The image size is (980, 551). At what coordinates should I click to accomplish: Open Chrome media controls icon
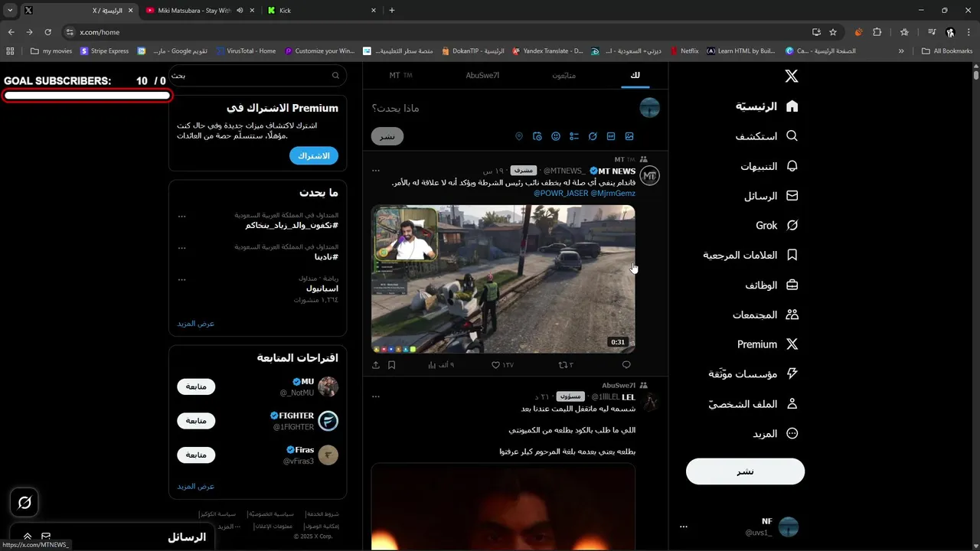[932, 32]
